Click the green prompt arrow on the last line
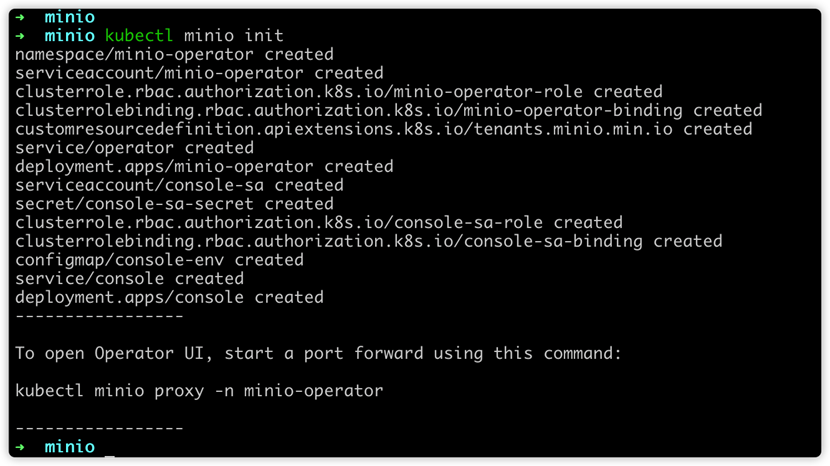Viewport: 830px width, 466px height. point(20,447)
